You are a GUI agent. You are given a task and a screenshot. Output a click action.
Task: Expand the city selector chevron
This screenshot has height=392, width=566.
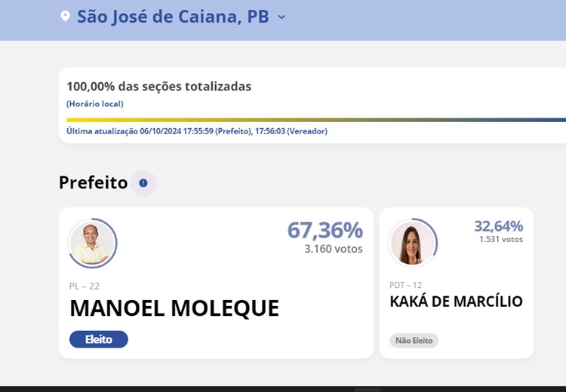pos(281,17)
